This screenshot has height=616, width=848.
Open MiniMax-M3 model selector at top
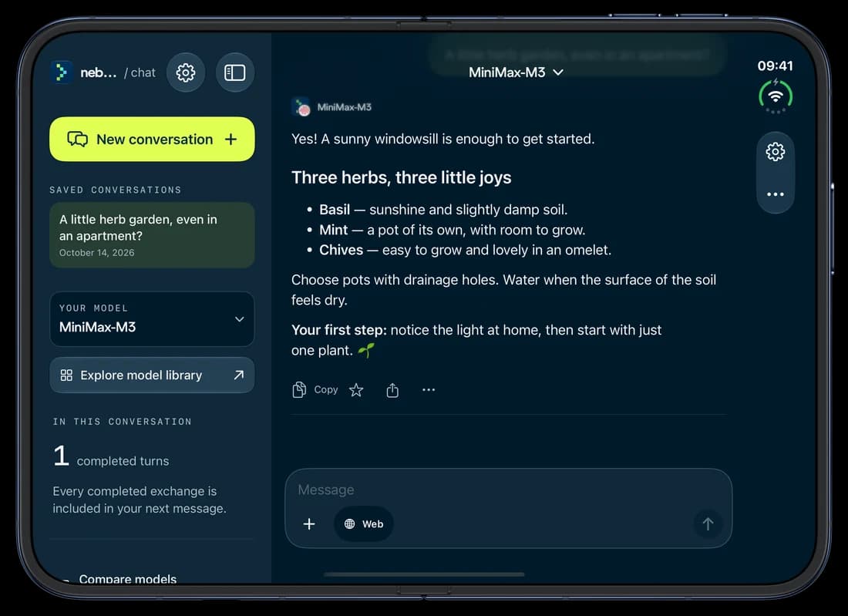[516, 72]
